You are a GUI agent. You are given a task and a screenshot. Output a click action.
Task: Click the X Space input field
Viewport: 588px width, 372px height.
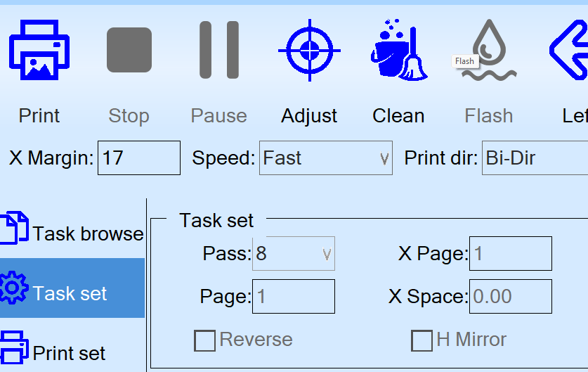click(x=510, y=297)
